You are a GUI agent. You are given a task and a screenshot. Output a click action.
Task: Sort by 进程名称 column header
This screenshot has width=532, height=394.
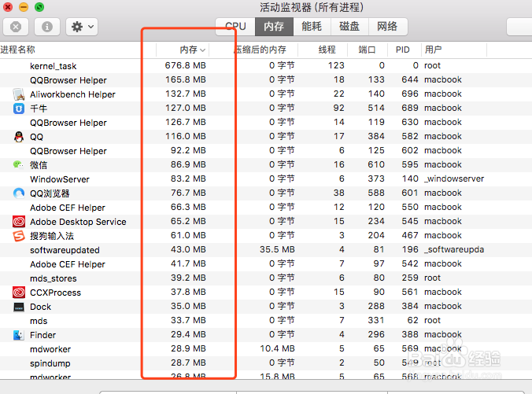(17, 50)
